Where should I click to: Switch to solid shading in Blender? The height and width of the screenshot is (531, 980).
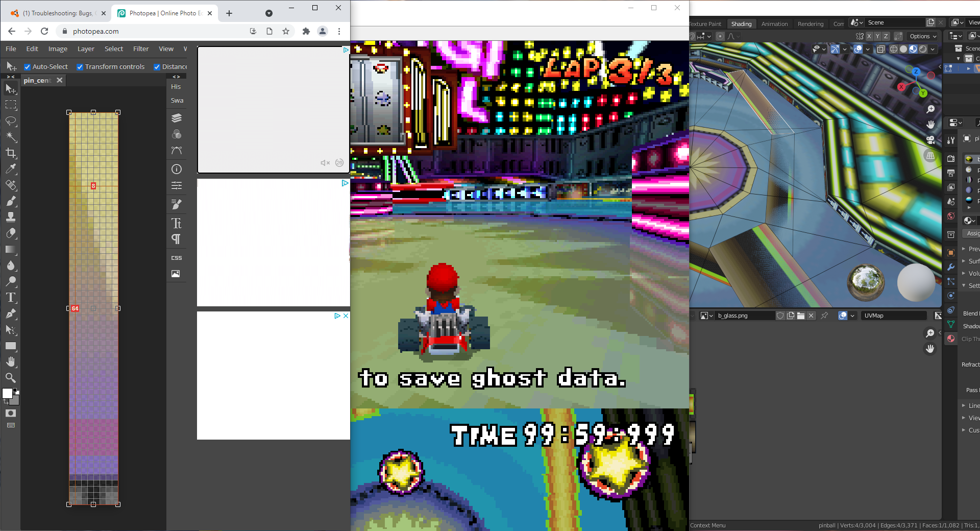click(x=903, y=49)
